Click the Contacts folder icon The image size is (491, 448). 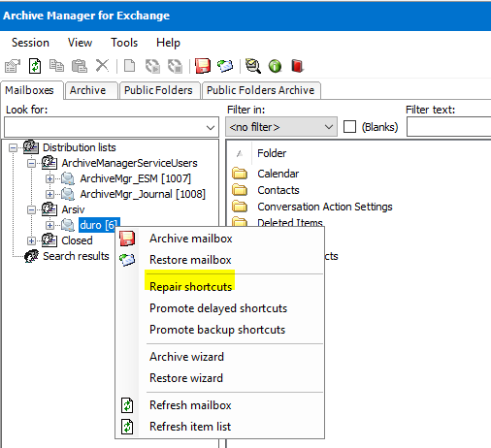pyautogui.click(x=240, y=190)
